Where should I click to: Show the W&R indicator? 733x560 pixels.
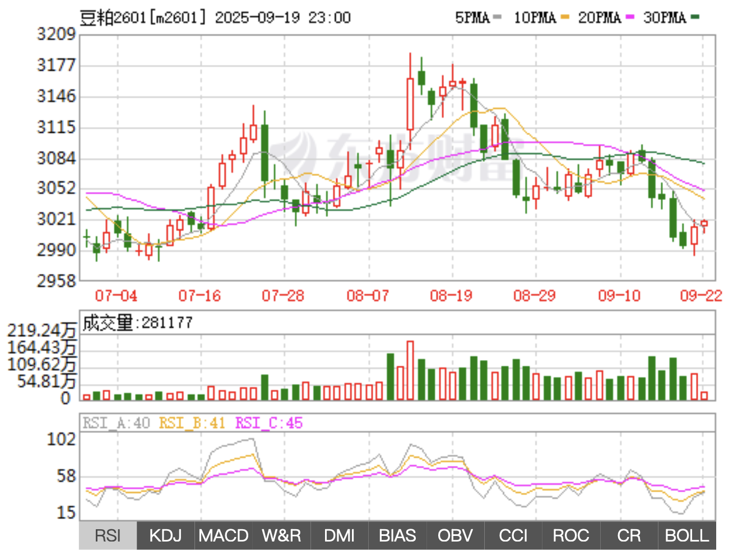pos(281,536)
